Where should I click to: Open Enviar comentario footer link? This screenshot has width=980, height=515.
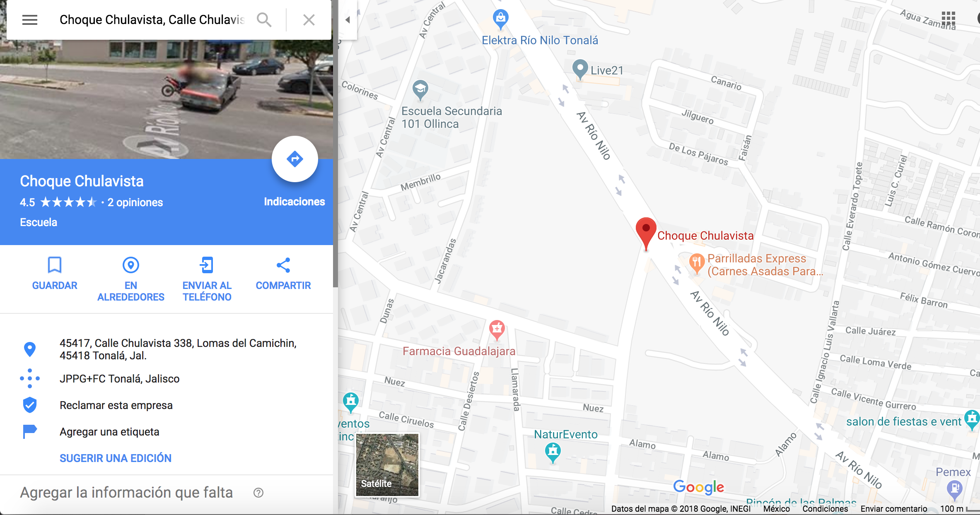pyautogui.click(x=894, y=509)
